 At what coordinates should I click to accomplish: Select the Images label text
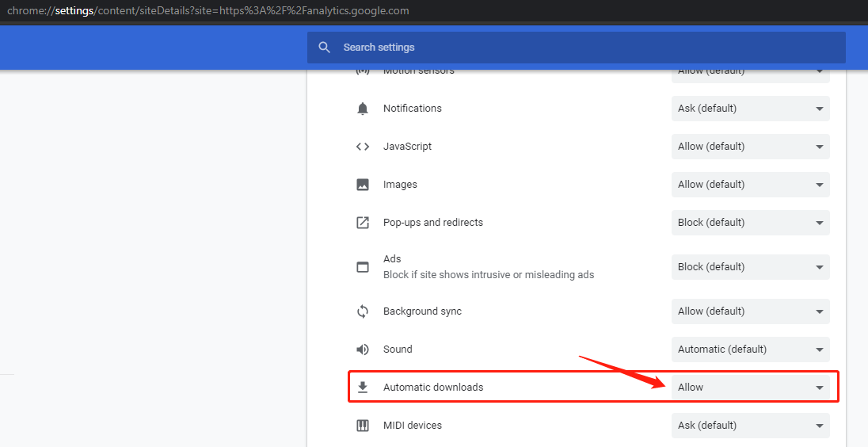(x=400, y=185)
